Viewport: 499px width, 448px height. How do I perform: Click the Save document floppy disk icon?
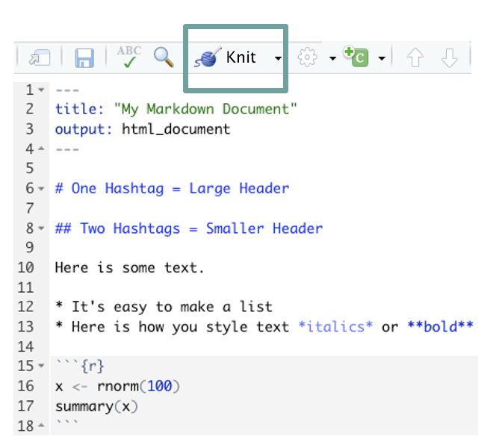84,58
